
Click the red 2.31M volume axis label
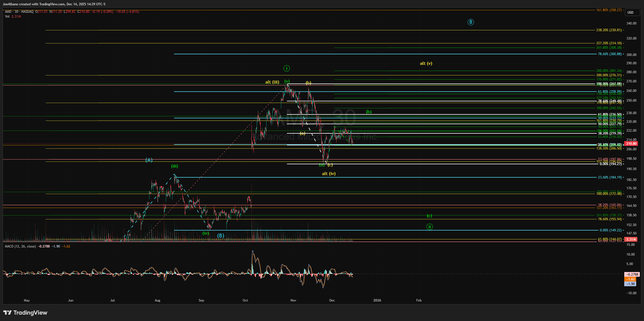(631, 239)
